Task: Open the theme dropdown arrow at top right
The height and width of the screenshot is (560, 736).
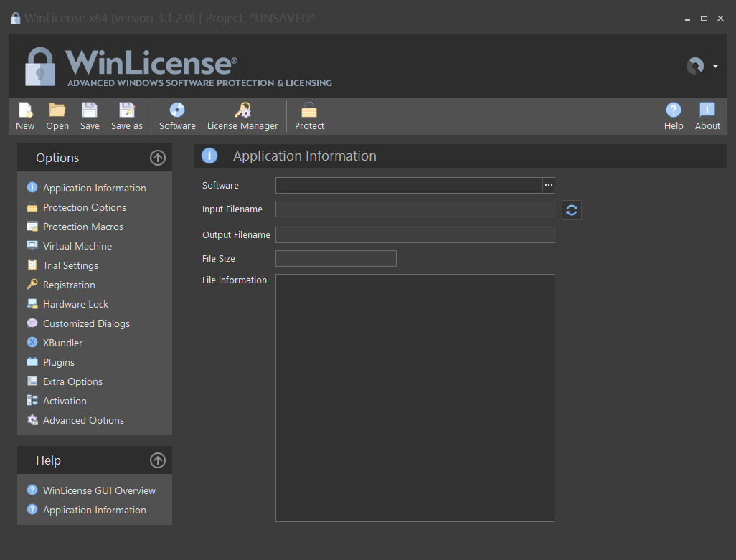Action: (715, 67)
